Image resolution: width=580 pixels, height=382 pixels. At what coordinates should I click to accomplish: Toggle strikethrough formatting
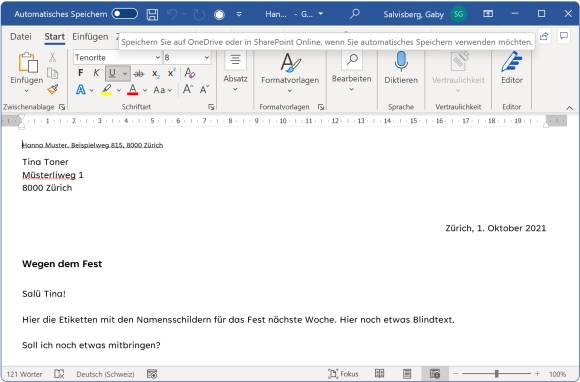point(139,74)
